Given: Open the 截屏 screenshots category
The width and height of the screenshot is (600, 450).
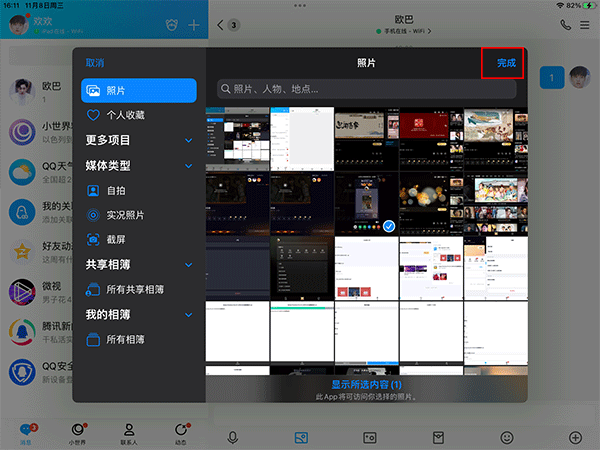Looking at the screenshot, I should (x=117, y=240).
